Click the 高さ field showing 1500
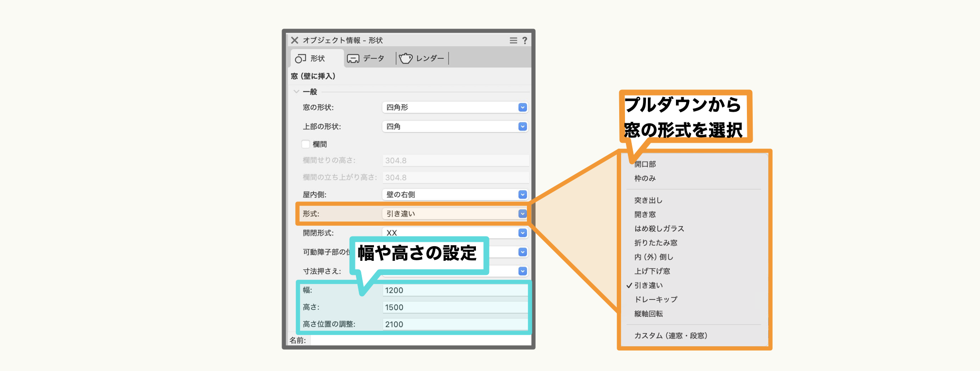The image size is (980, 371). [455, 307]
